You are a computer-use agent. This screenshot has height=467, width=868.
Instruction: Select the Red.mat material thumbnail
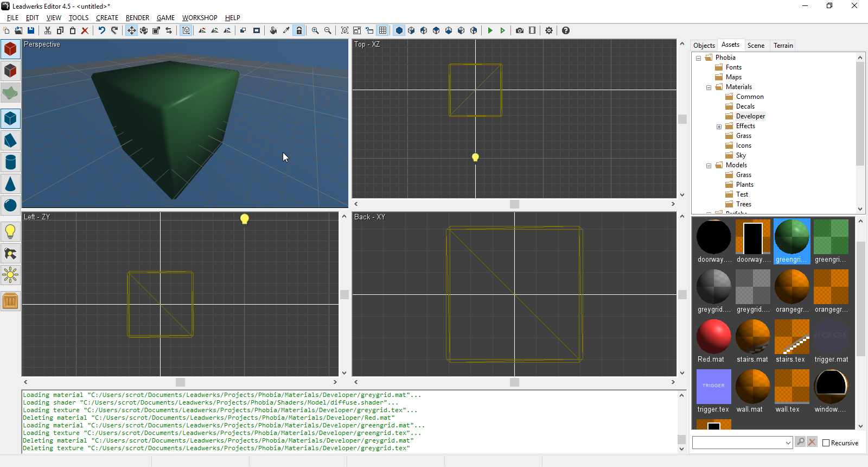point(713,337)
